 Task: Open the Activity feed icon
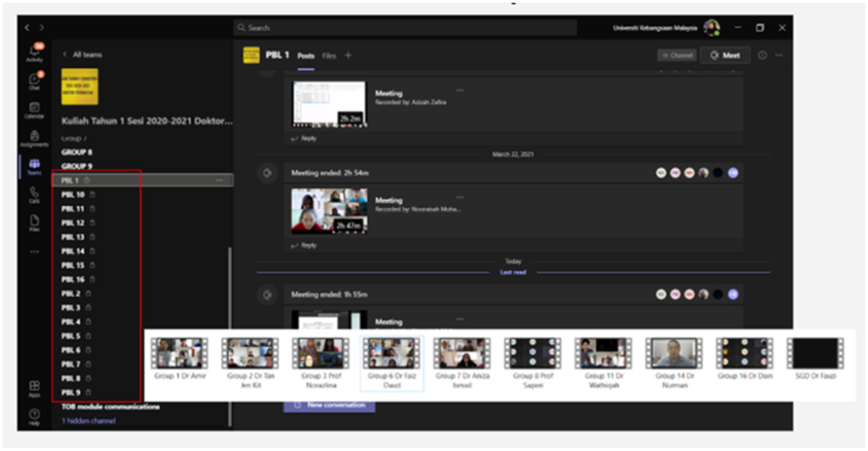[x=35, y=53]
